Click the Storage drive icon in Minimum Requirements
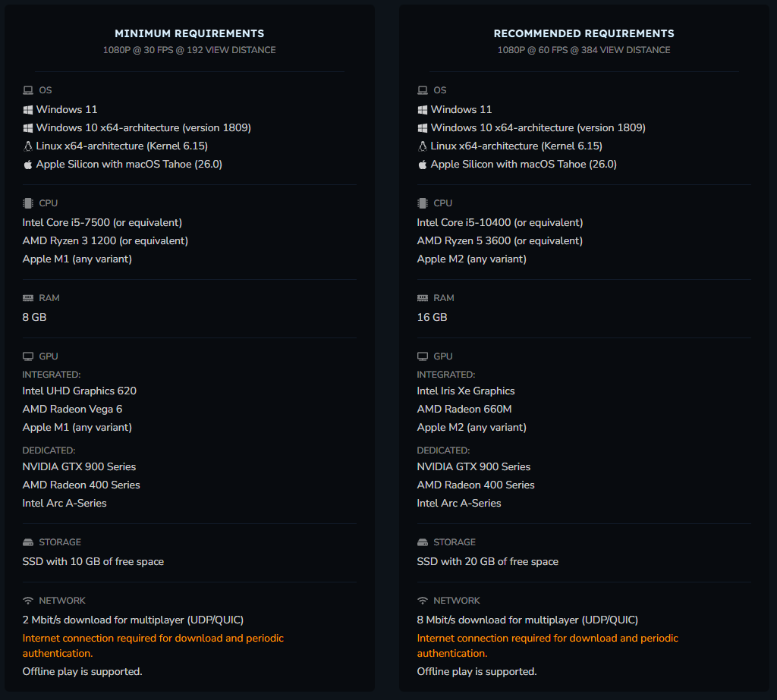777x700 pixels. pyautogui.click(x=28, y=542)
